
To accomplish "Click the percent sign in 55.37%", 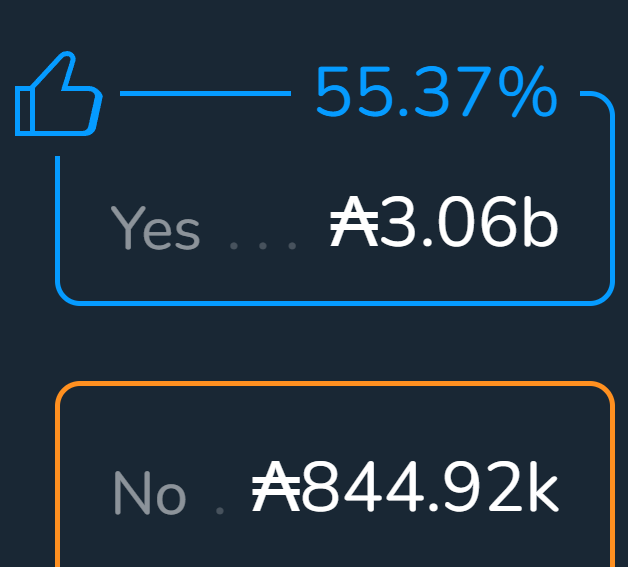I will click(x=526, y=94).
